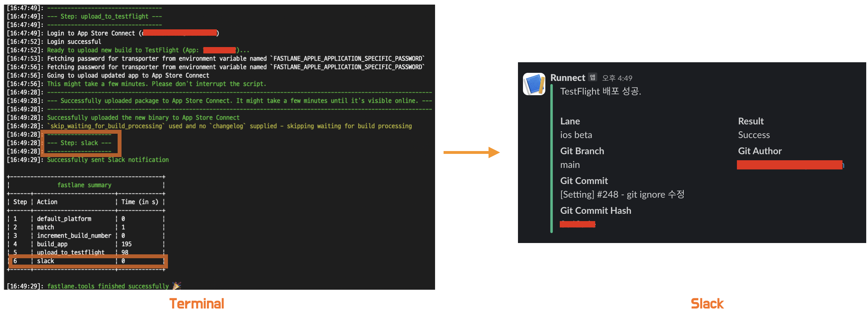Click the app badge next to Runnect
This screenshot has width=868, height=312.
coord(592,77)
